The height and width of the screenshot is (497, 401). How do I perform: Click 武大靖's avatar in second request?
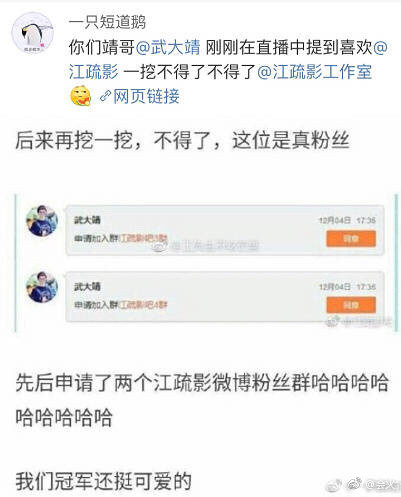pyautogui.click(x=42, y=287)
